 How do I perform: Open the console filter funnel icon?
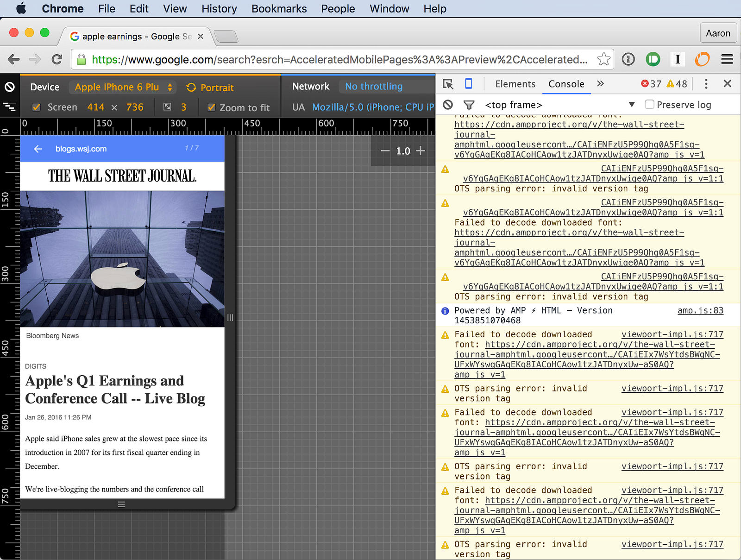pos(469,105)
